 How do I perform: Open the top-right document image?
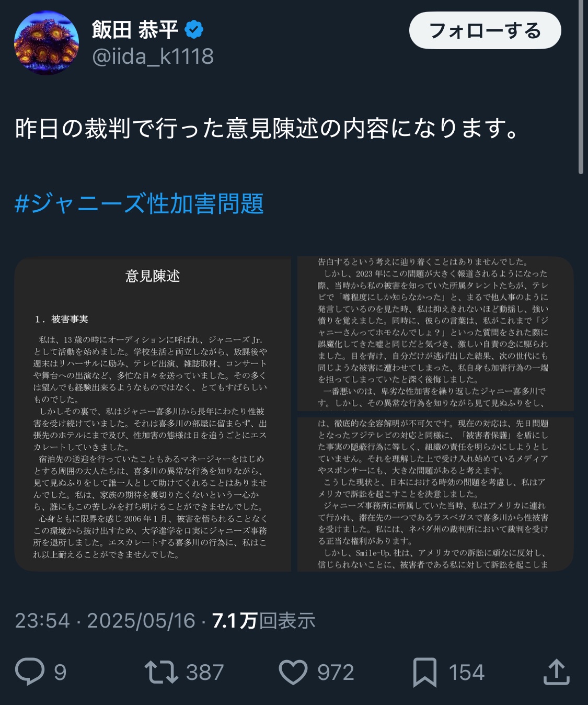click(435, 334)
